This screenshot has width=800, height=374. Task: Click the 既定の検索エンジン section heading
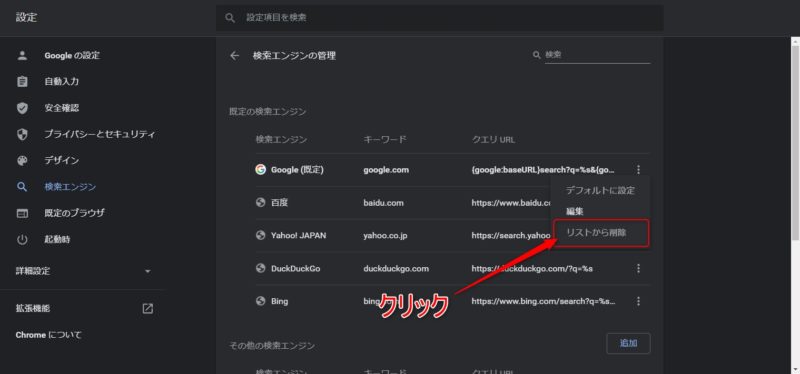pos(268,112)
